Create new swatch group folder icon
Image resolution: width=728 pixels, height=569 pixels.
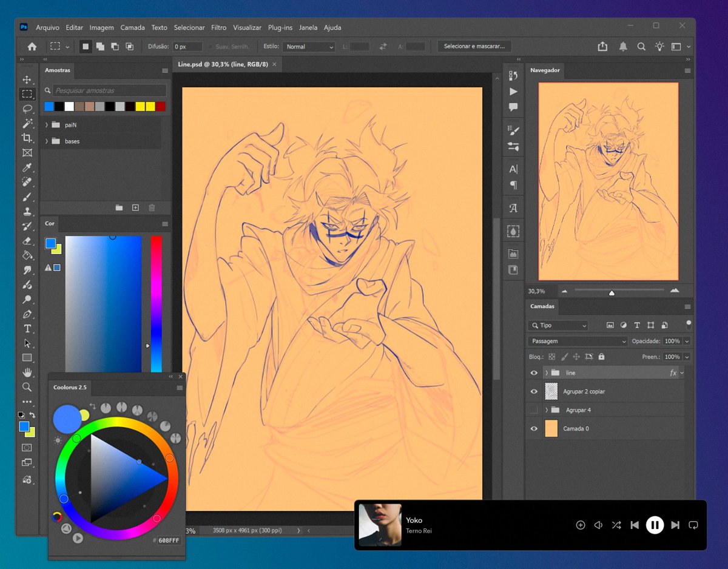point(119,207)
